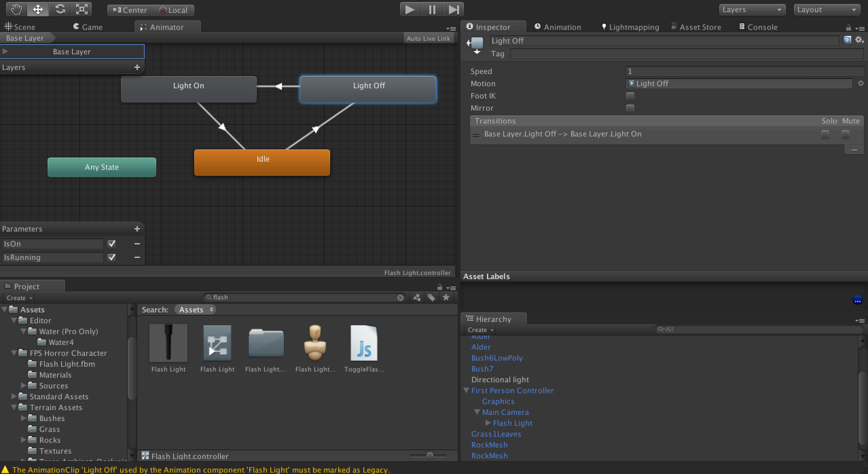
Task: Select the Light On state node
Action: [x=189, y=89]
